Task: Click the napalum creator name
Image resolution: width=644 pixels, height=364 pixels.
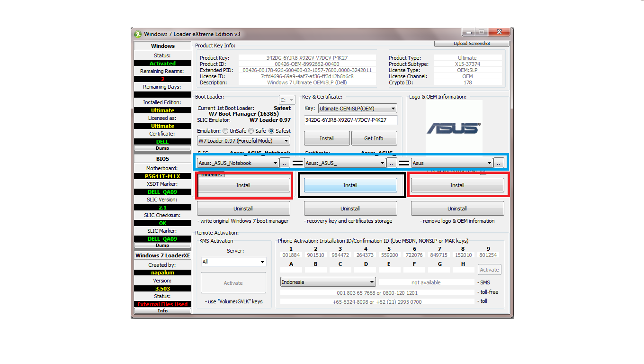Action: (162, 273)
